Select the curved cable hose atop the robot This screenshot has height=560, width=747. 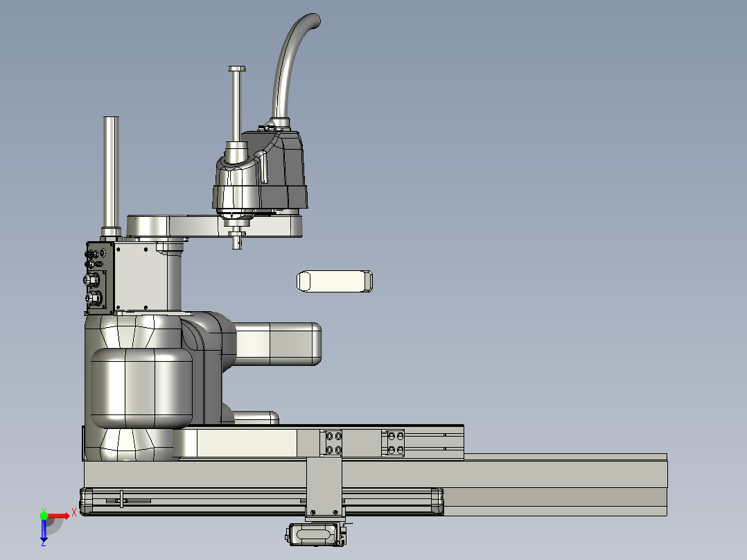coord(292,68)
